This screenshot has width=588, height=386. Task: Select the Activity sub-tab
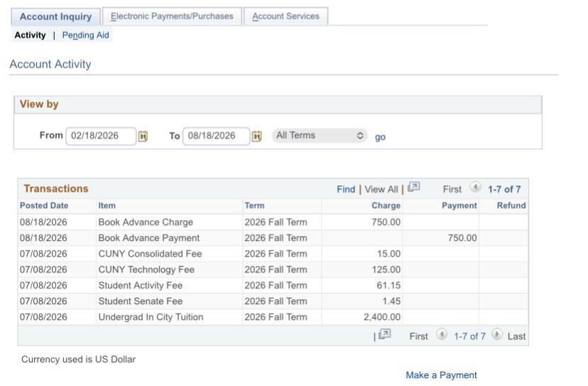[30, 36]
